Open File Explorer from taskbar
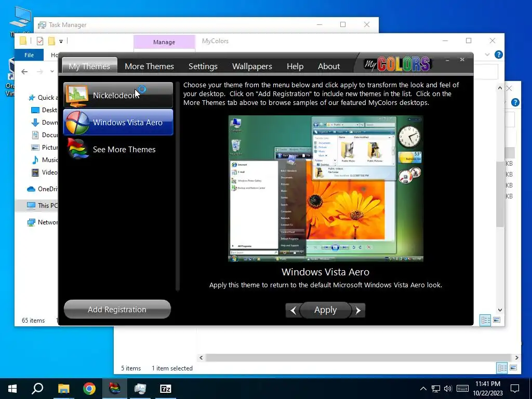 pyautogui.click(x=63, y=389)
